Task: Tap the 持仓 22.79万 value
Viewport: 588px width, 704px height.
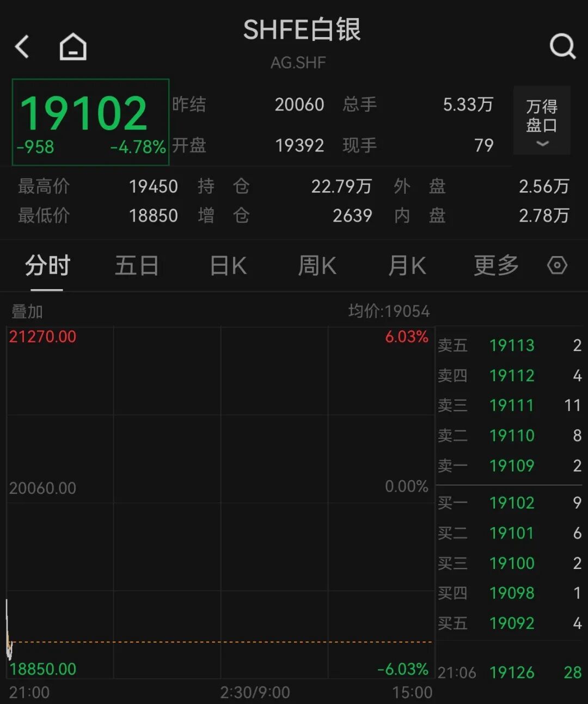Action: tap(341, 187)
